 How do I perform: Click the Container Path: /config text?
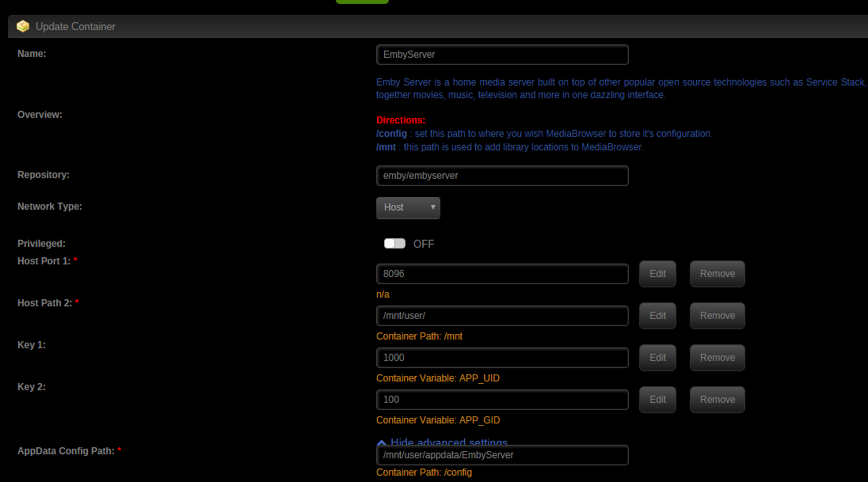click(424, 472)
